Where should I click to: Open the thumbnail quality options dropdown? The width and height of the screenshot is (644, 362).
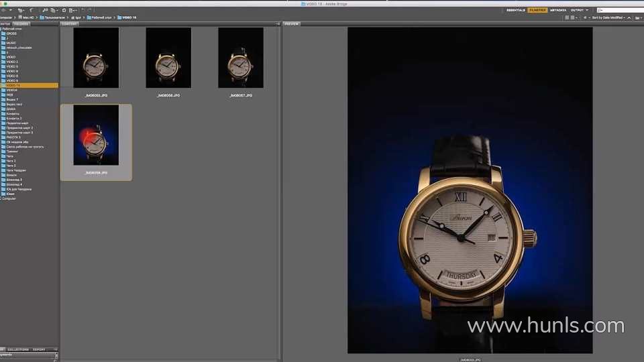[x=577, y=17]
